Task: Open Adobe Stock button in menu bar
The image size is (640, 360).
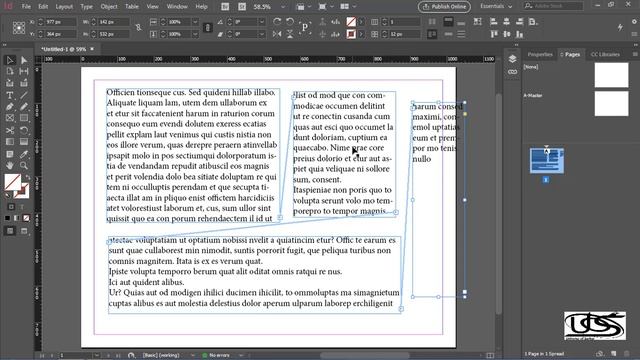Action: click(242, 7)
